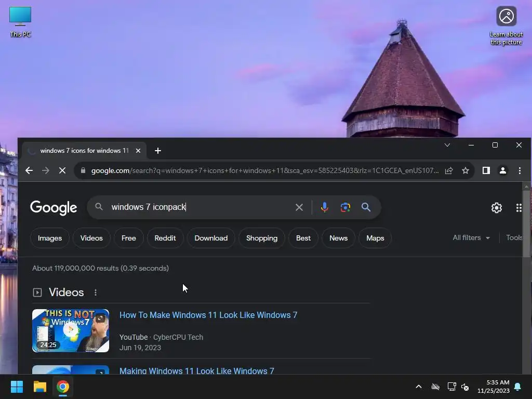Viewport: 532px width, 399px height.
Task: Toggle Chrome side panel
Action: (x=486, y=170)
